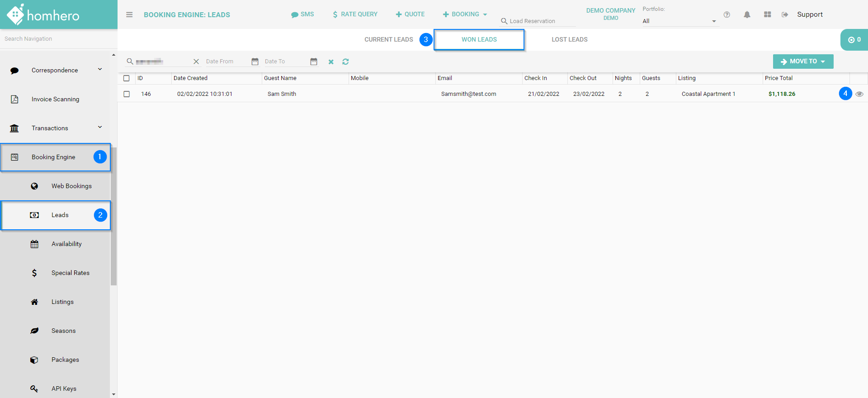This screenshot has width=868, height=398.
Task: Switch to the Current Leads tab
Action: click(x=388, y=39)
